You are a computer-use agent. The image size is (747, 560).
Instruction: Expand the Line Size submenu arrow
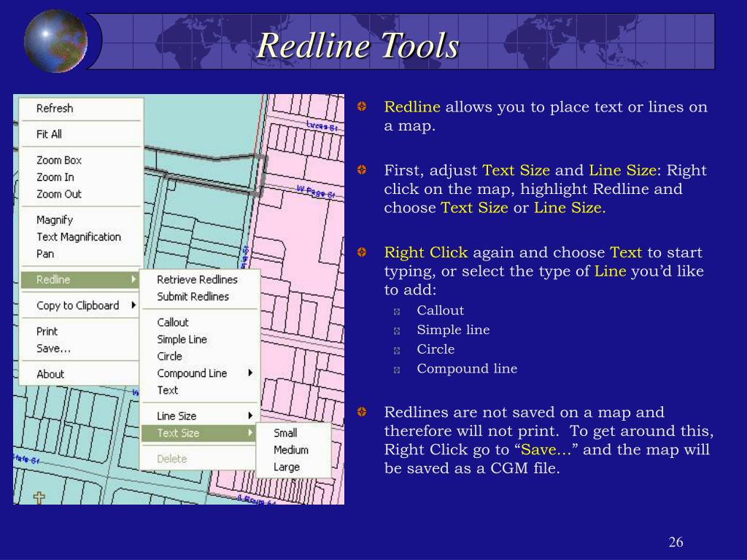click(250, 416)
